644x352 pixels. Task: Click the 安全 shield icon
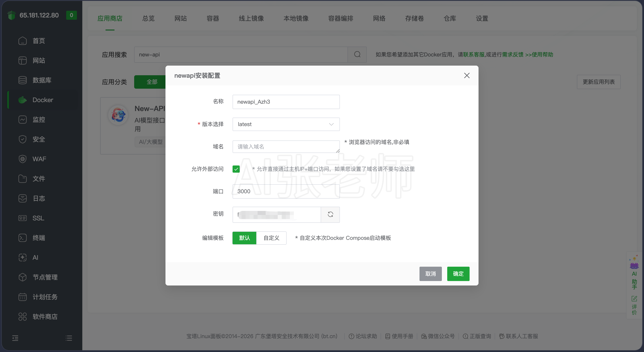(x=23, y=139)
